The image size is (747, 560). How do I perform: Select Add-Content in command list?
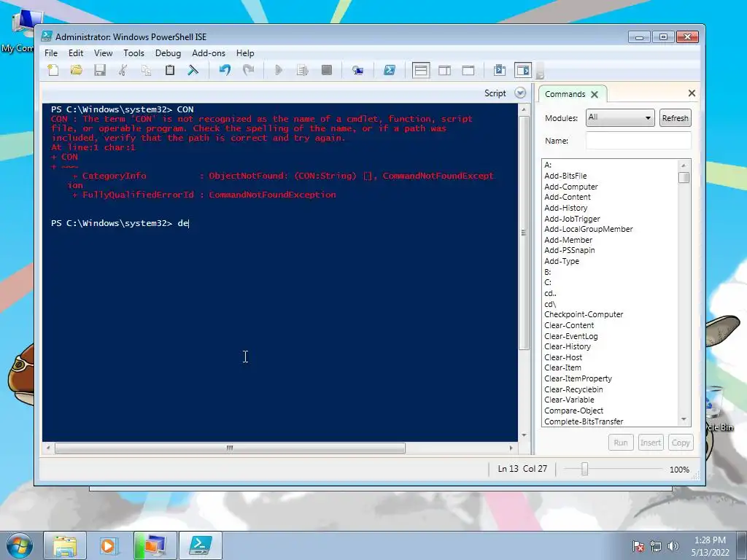click(568, 197)
